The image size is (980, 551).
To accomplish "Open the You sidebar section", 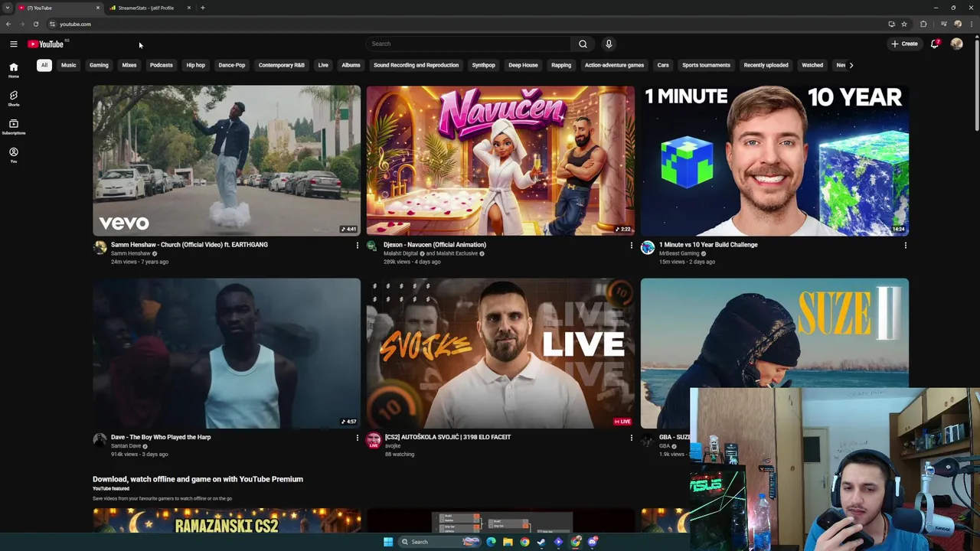I will pyautogui.click(x=13, y=155).
